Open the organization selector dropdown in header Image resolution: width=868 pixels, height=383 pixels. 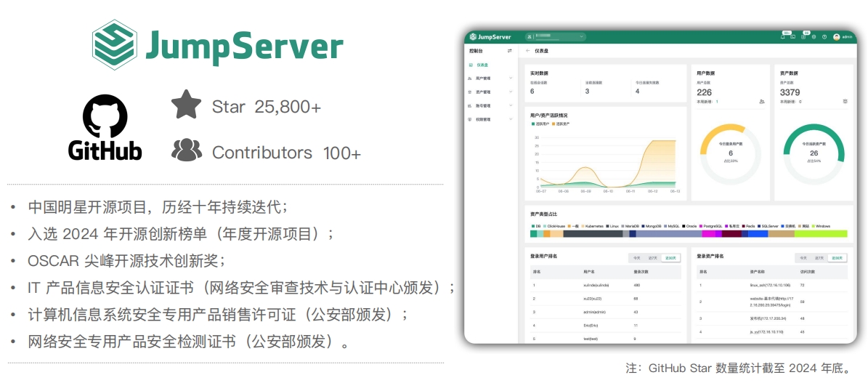coord(555,36)
